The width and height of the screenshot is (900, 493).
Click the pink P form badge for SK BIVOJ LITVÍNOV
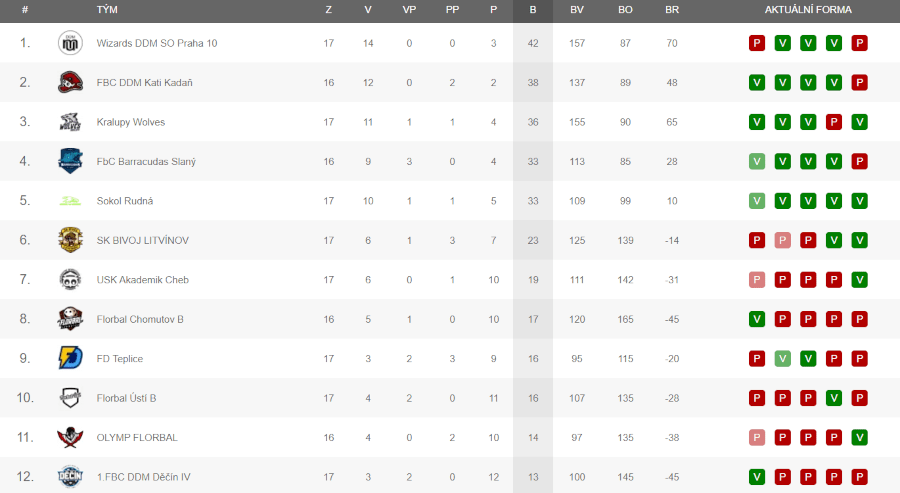pyautogui.click(x=782, y=240)
